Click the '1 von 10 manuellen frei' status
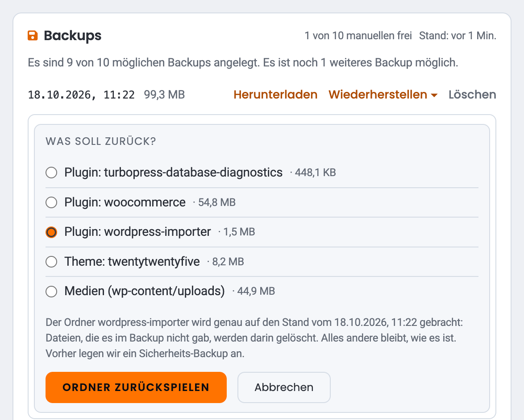Image resolution: width=524 pixels, height=420 pixels. (x=358, y=36)
